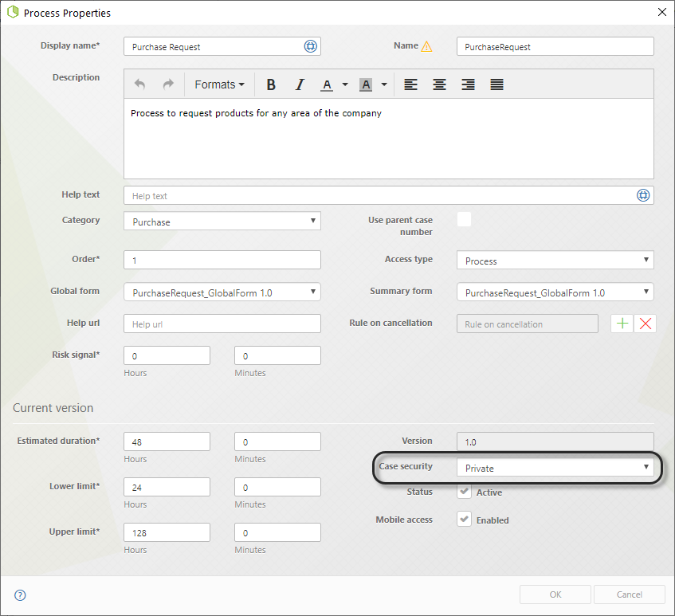675x616 pixels.
Task: Toggle the Use parent case number checkbox
Action: [x=464, y=219]
